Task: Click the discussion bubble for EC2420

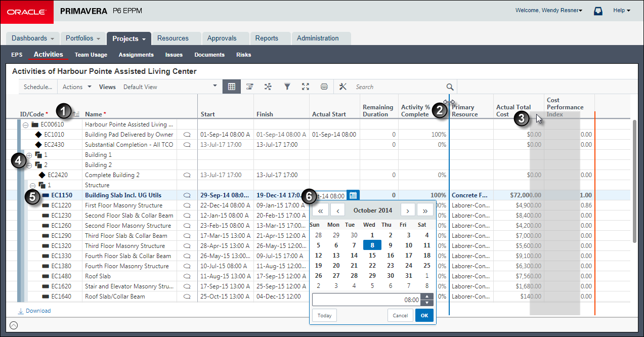Action: pyautogui.click(x=187, y=175)
